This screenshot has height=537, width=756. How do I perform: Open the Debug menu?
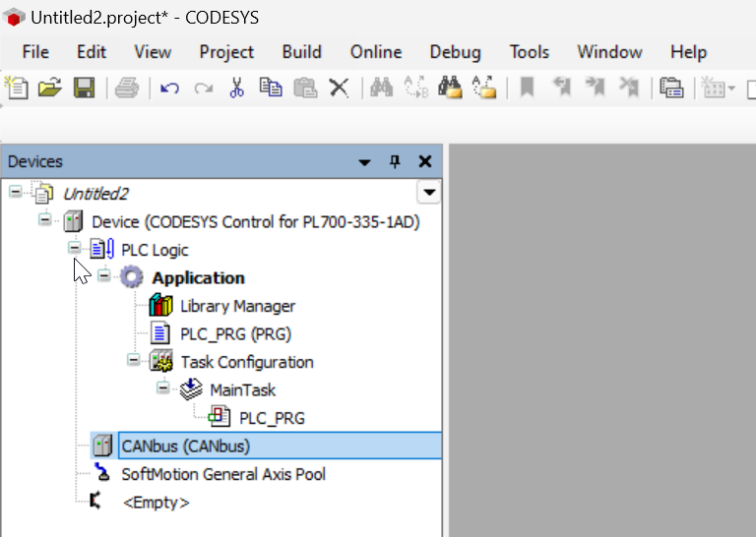coord(455,52)
